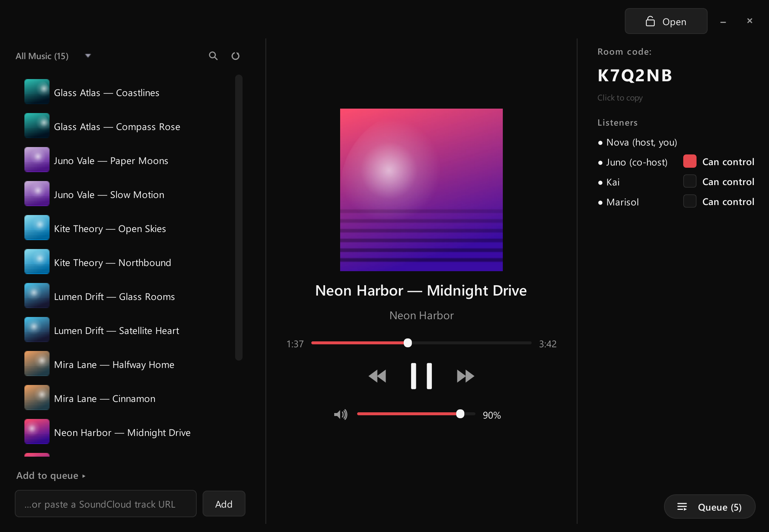Click the Paper Moons cover art
This screenshot has height=532, width=769.
[x=37, y=160]
